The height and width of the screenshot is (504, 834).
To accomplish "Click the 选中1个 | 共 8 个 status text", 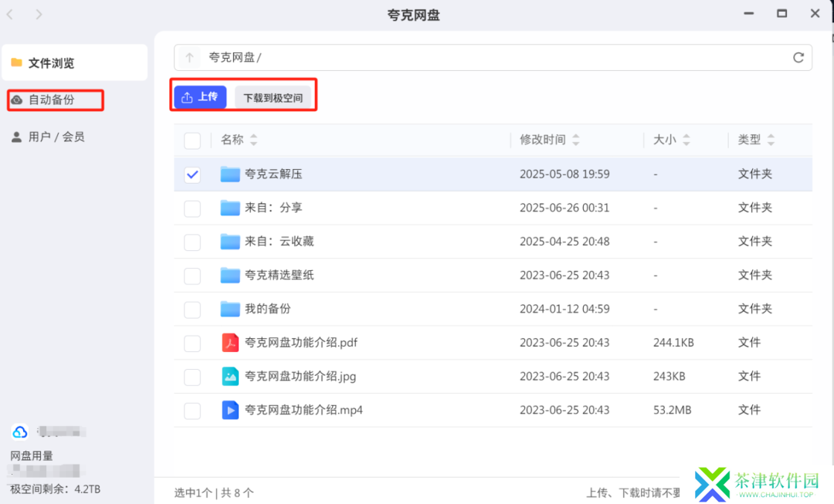I will pyautogui.click(x=214, y=493).
